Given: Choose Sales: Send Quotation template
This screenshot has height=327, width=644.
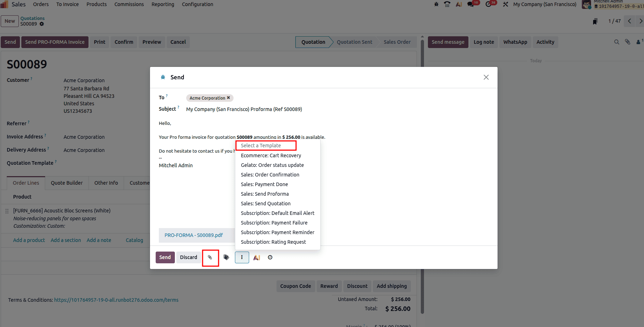Looking at the screenshot, I should pyautogui.click(x=265, y=204).
